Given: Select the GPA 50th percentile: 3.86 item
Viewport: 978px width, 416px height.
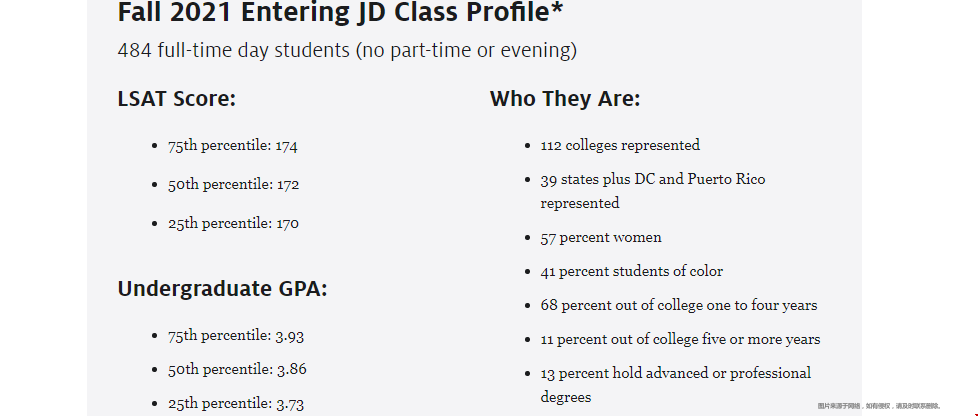Looking at the screenshot, I should tap(237, 369).
